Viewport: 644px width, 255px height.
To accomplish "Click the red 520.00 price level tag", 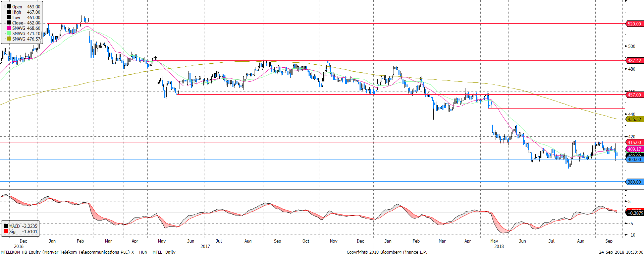I will pos(634,24).
